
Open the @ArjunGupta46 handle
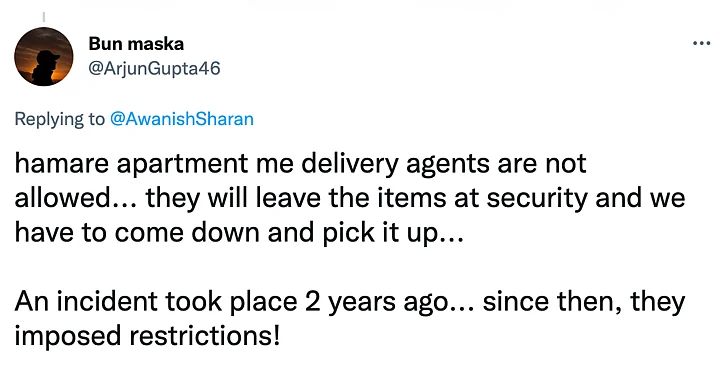pyautogui.click(x=154, y=68)
